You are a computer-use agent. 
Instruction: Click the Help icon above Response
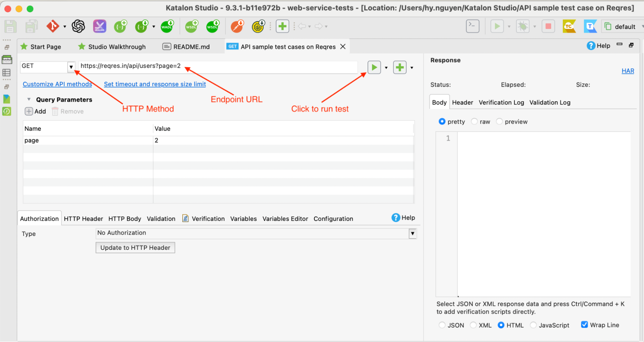[x=591, y=46]
